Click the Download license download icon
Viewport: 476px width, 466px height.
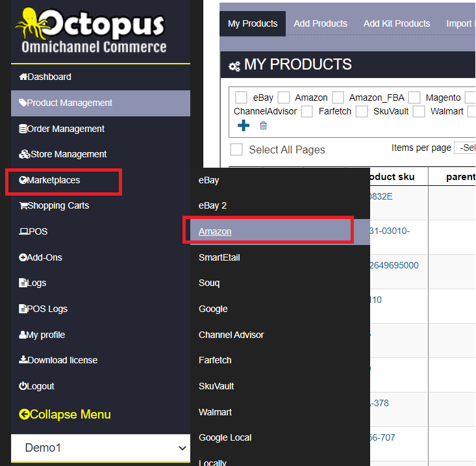[23, 360]
